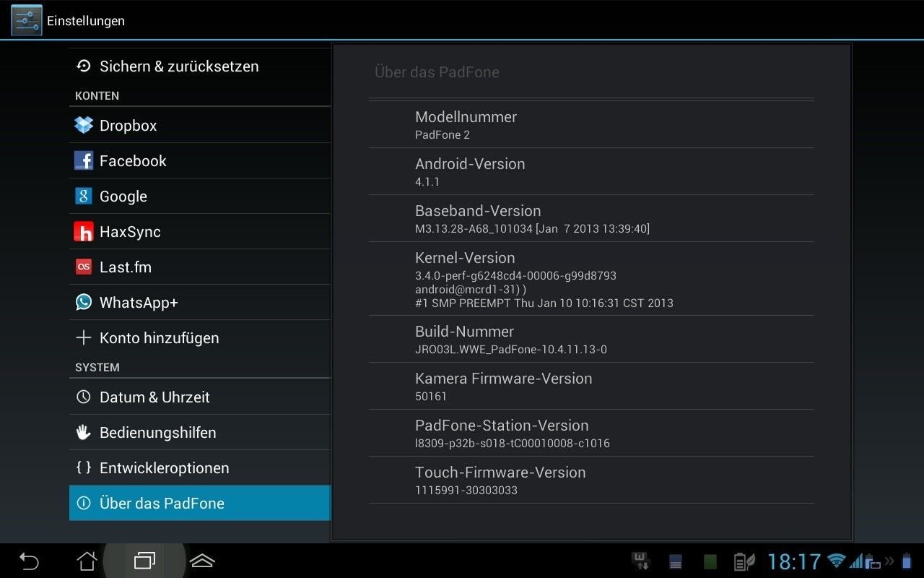Tap the blue battery level icon
This screenshot has width=924, height=578.
click(x=907, y=561)
